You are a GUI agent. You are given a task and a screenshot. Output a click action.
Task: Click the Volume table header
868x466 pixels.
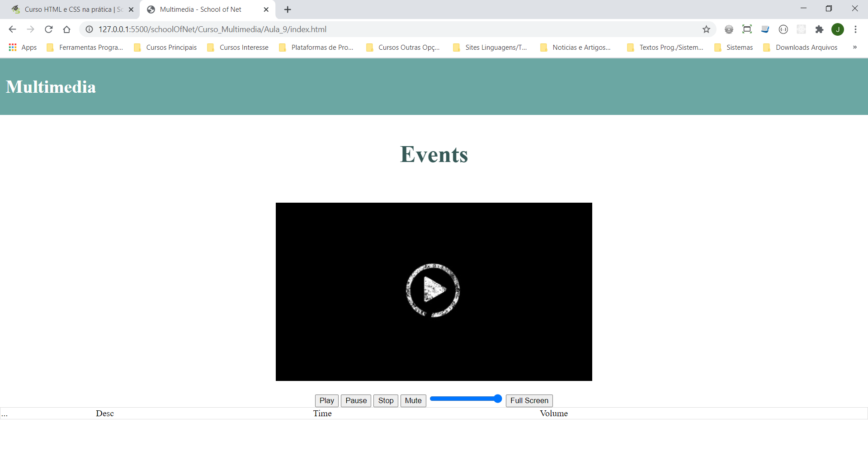[554, 414]
